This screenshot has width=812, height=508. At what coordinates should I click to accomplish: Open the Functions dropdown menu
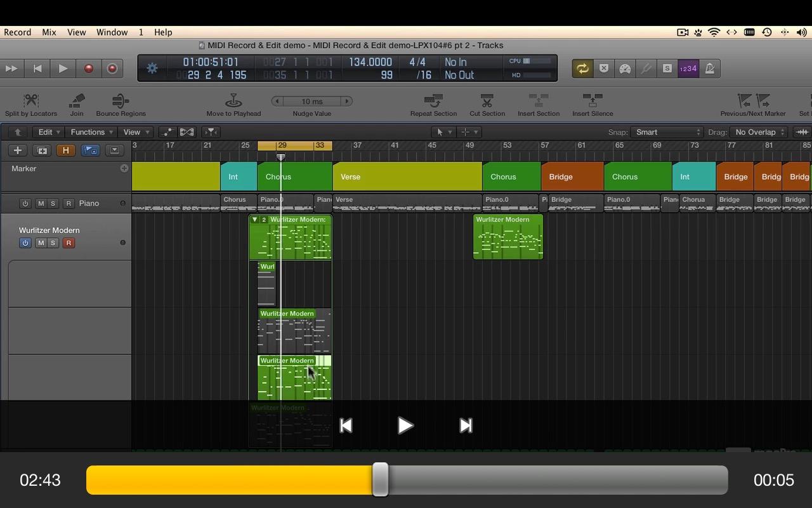[x=91, y=132]
